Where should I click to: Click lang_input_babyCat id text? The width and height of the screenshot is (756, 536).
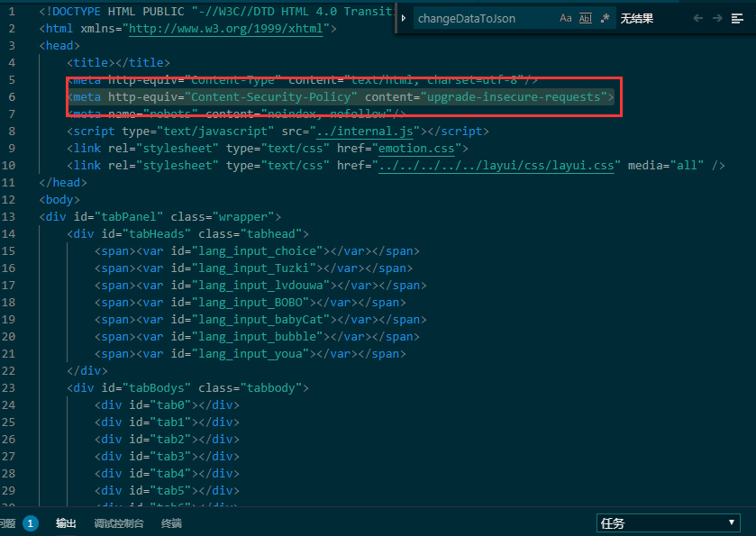point(260,320)
